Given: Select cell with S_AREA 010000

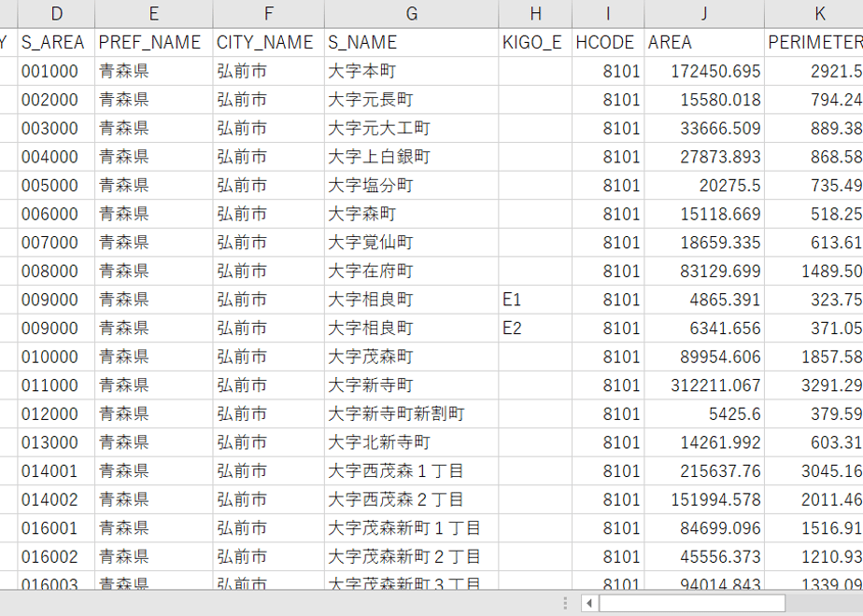Looking at the screenshot, I should click(x=56, y=357).
